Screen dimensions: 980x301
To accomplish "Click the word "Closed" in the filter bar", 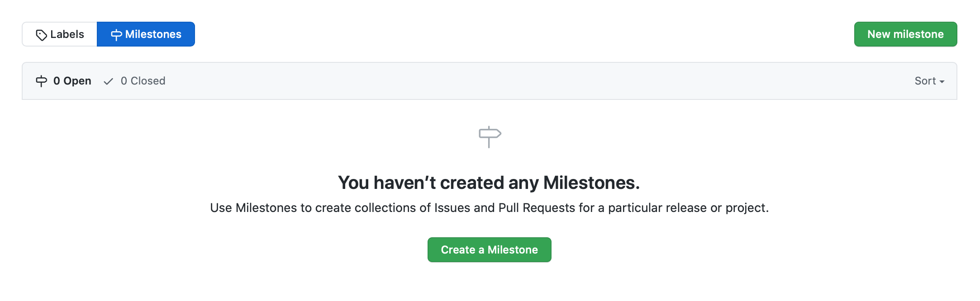I will click(x=148, y=81).
